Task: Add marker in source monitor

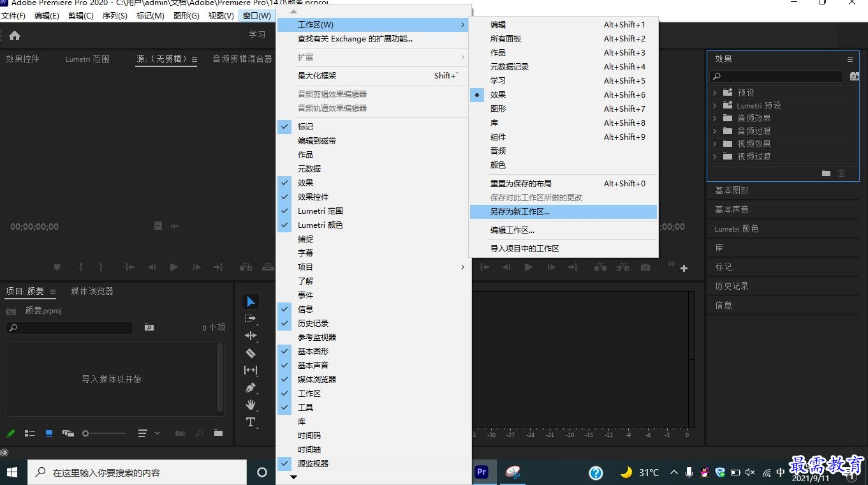Action: (57, 267)
